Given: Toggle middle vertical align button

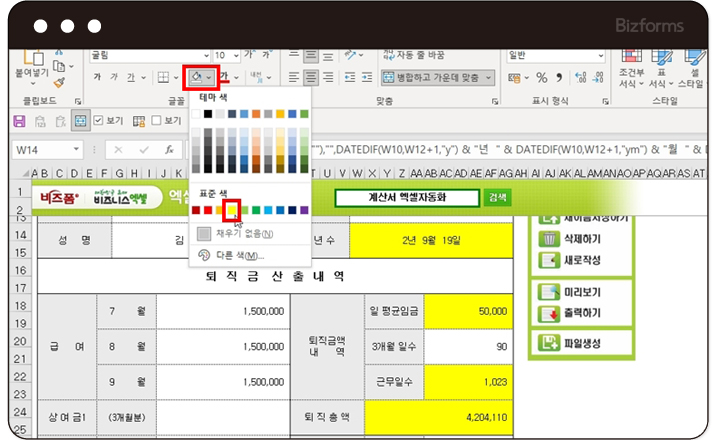Looking at the screenshot, I should [311, 55].
